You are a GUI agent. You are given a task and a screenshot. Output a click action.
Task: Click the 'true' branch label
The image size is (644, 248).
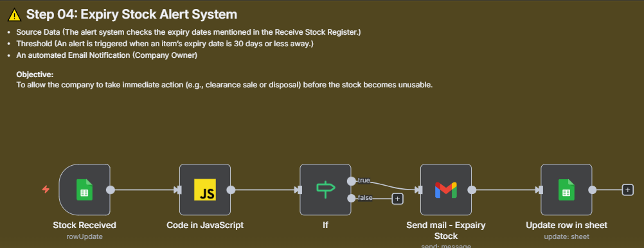coord(364,181)
